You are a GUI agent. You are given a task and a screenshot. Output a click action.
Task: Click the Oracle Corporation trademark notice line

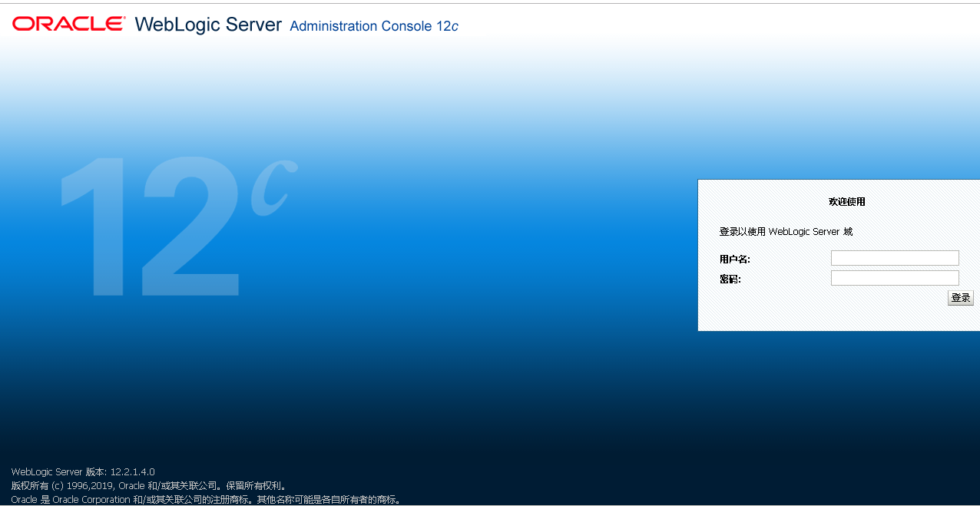pos(206,499)
